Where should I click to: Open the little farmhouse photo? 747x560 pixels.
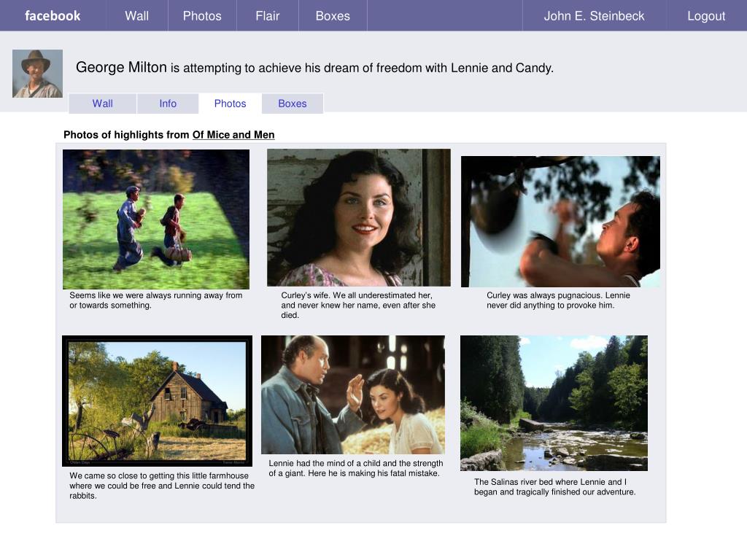tap(158, 401)
